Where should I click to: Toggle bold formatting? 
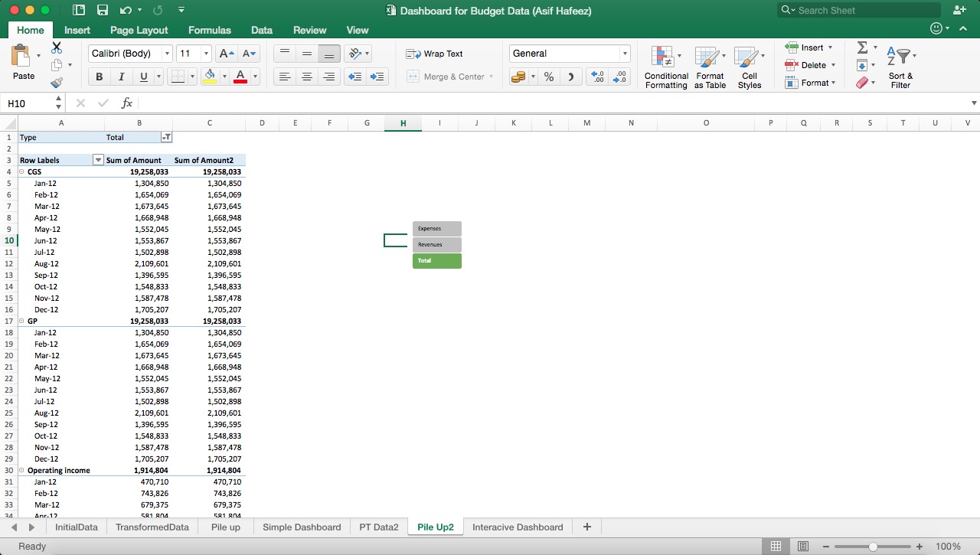[99, 77]
